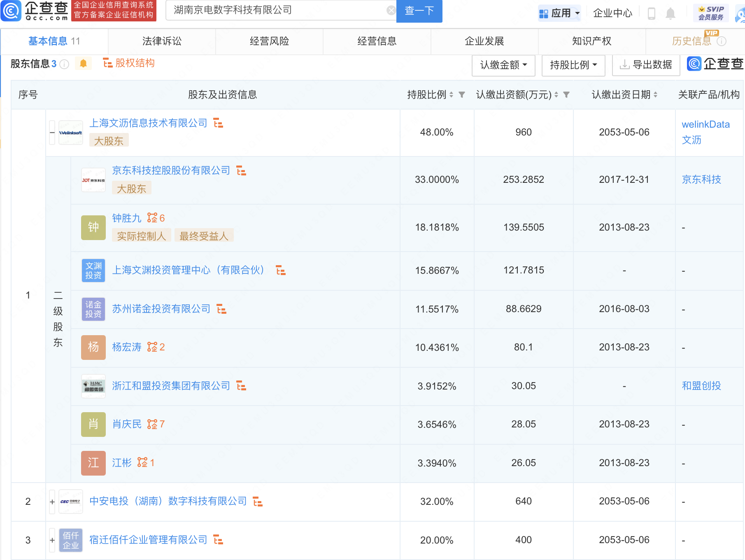The image size is (745, 560).
Task: Switch to 企业发展 tab
Action: point(484,41)
